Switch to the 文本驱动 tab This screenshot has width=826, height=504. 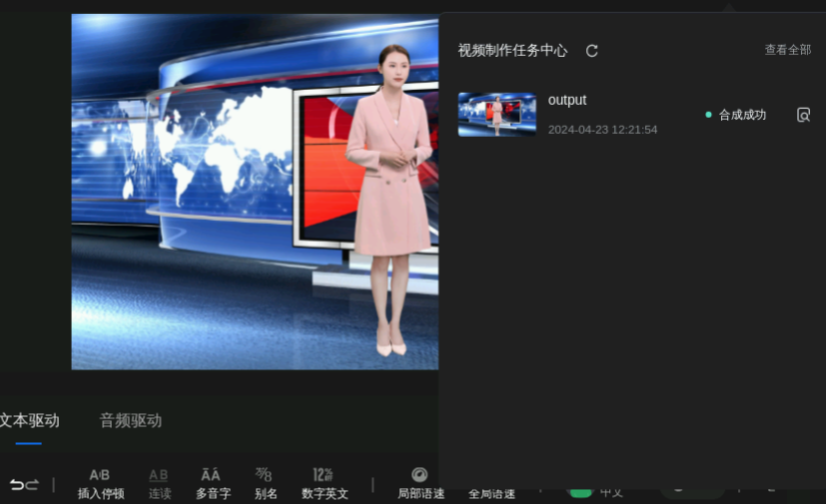pos(29,421)
